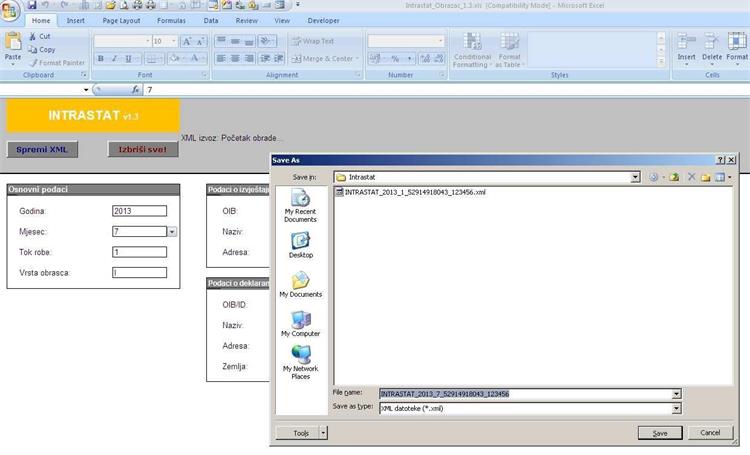Switch to the Page Layout tab

(x=119, y=20)
